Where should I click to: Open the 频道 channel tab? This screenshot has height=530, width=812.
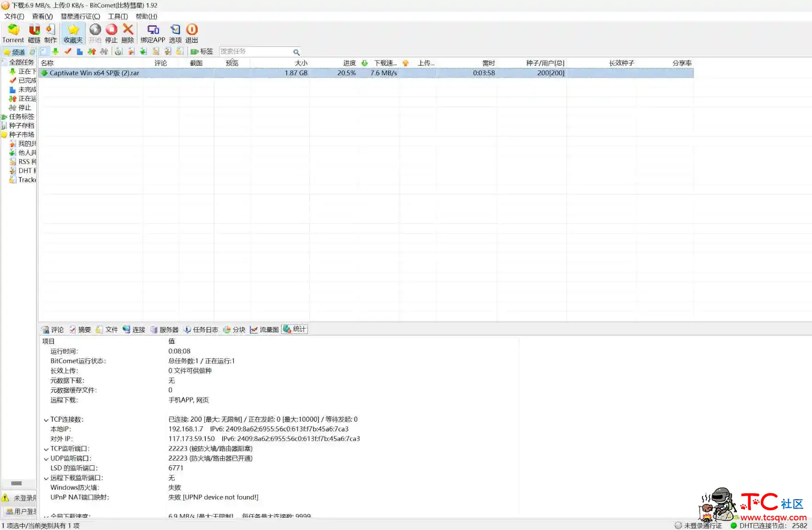14,52
